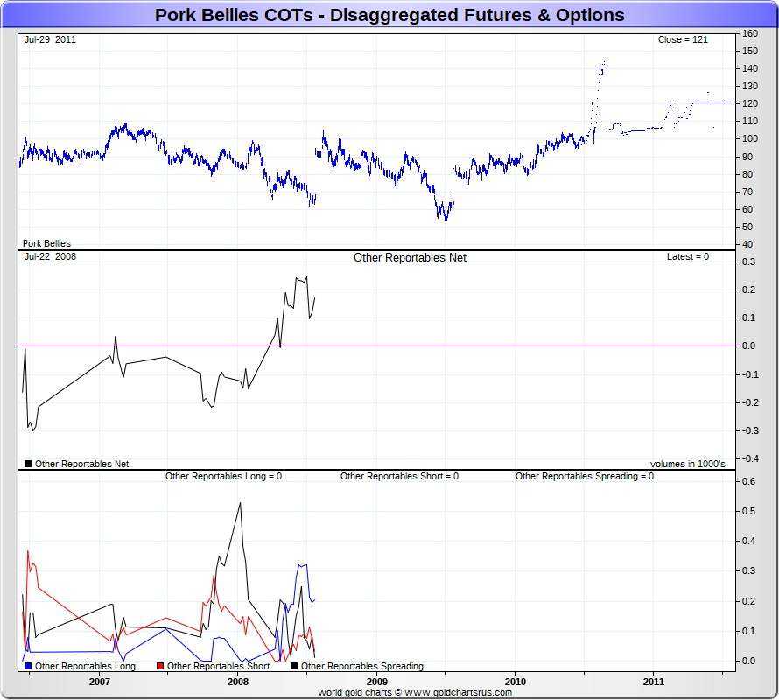This screenshot has width=779, height=700.
Task: Click the 40 price axis label
Action: 747,244
